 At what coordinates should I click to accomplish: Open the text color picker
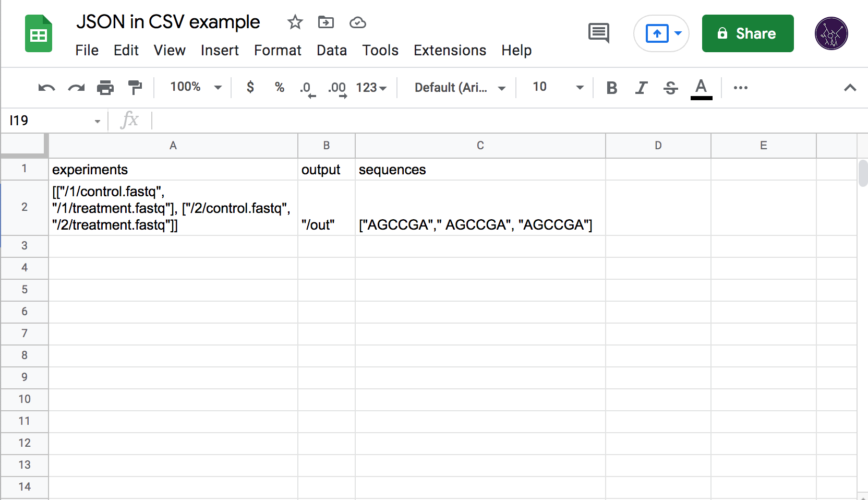click(x=702, y=87)
